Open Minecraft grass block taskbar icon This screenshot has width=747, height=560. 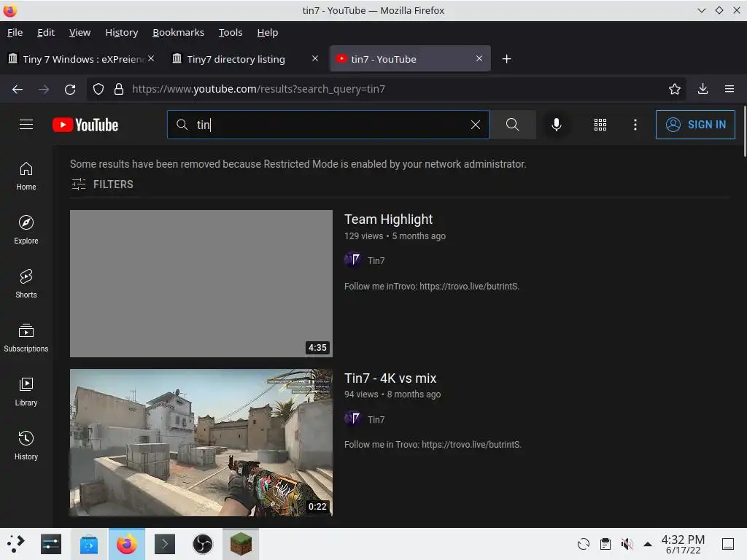[241, 544]
